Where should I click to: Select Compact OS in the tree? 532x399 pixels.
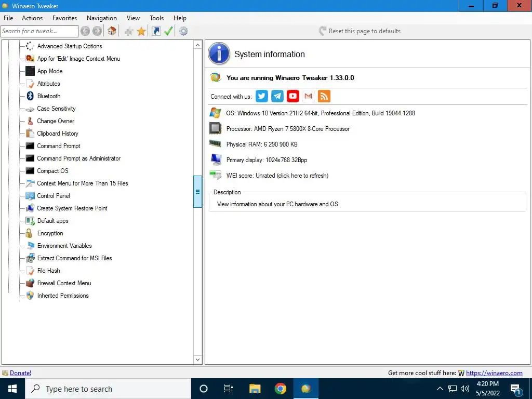tap(52, 170)
